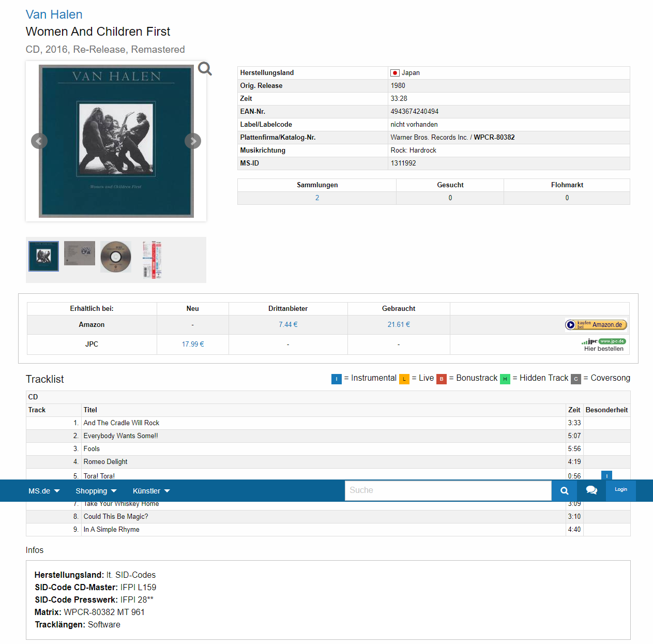Expand the Künstler dropdown menu

[x=151, y=491]
